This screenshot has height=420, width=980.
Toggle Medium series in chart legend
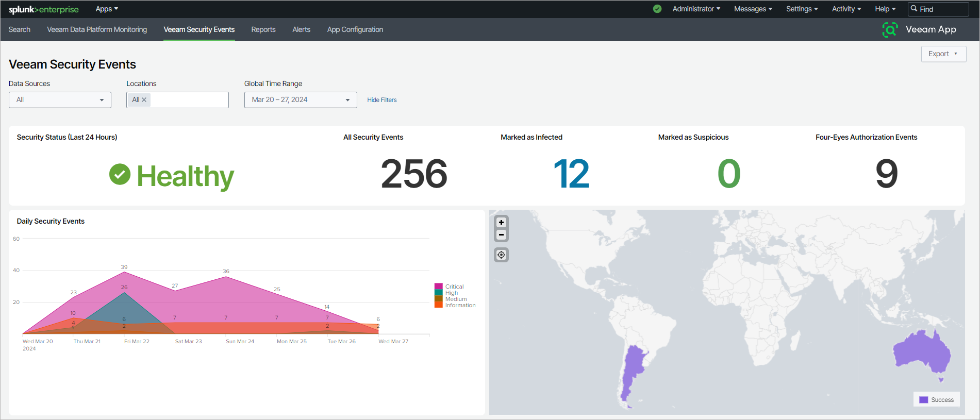pos(451,299)
